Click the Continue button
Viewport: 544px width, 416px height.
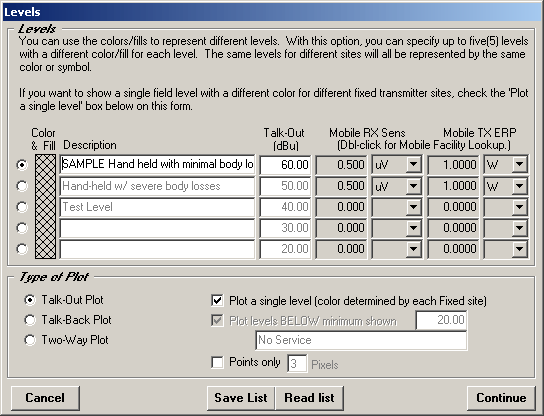coord(501,398)
